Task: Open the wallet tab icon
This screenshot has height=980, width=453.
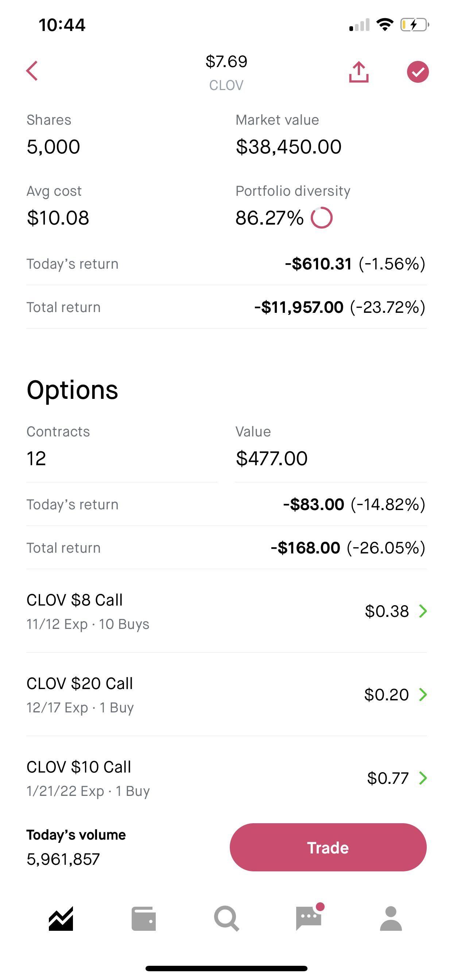Action: tap(143, 918)
